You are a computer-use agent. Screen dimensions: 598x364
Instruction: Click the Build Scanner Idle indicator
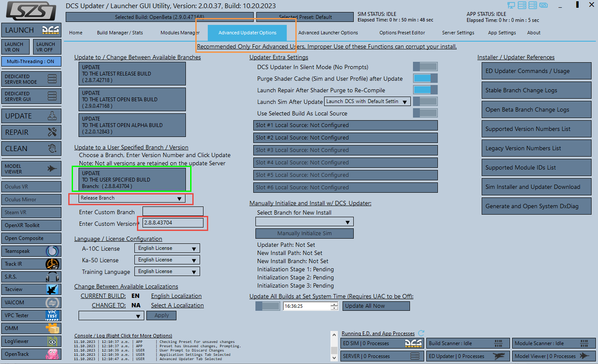(468, 343)
